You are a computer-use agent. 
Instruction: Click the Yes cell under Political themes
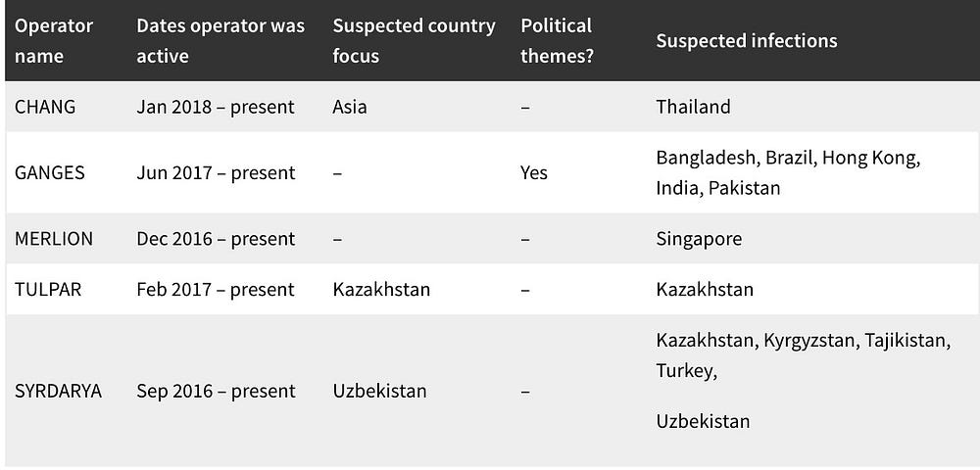point(534,173)
